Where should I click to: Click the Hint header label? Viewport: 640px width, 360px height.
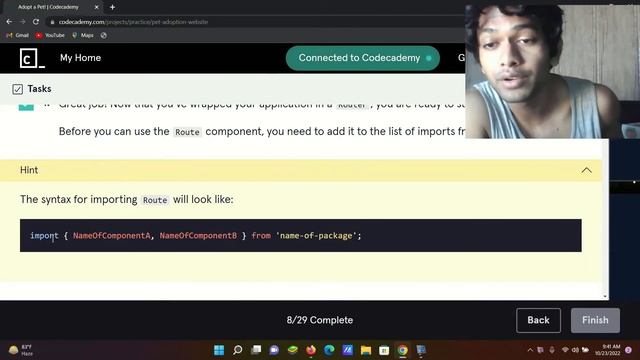(x=29, y=170)
